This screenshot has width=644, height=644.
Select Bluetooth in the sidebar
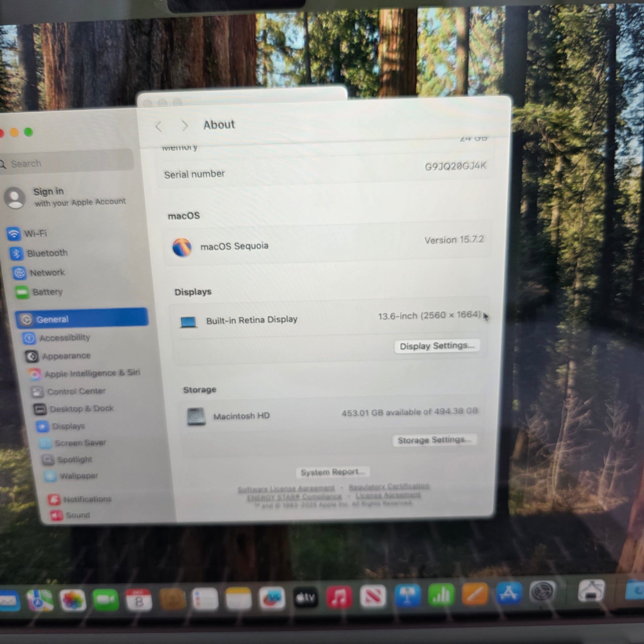click(x=47, y=253)
